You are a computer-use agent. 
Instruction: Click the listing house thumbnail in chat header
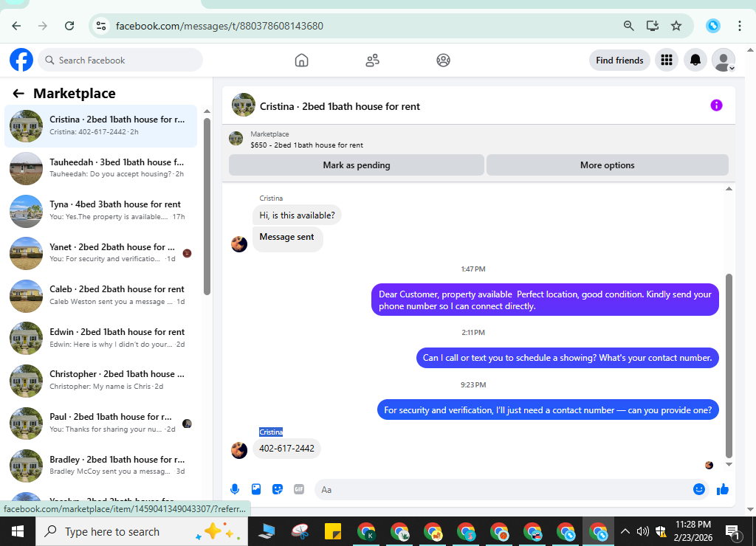(x=244, y=105)
